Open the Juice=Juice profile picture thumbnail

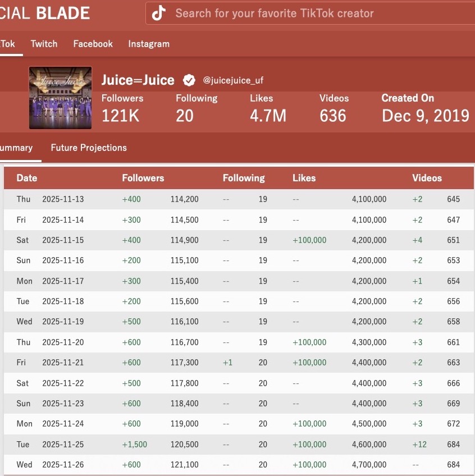[x=61, y=98]
